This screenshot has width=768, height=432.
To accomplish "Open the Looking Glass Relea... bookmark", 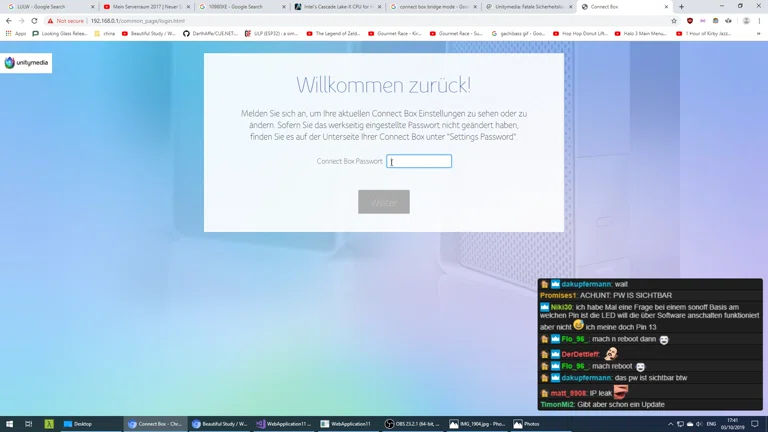I will point(60,33).
